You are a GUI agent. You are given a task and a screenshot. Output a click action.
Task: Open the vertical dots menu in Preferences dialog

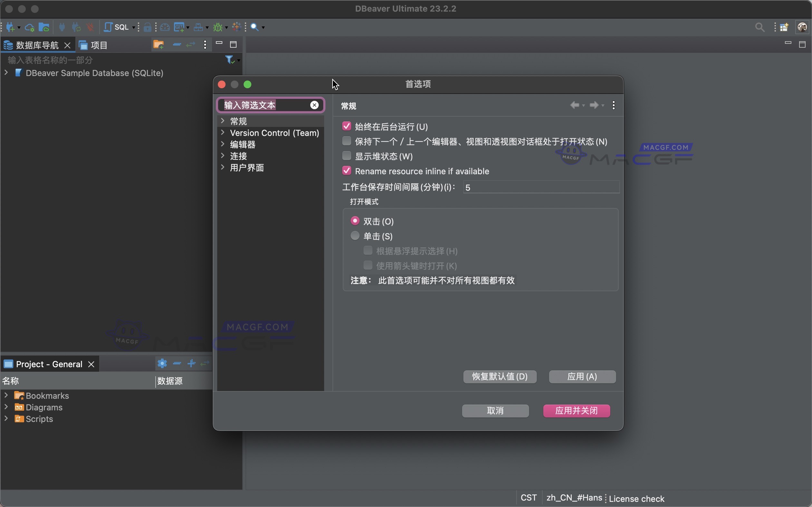(x=613, y=105)
